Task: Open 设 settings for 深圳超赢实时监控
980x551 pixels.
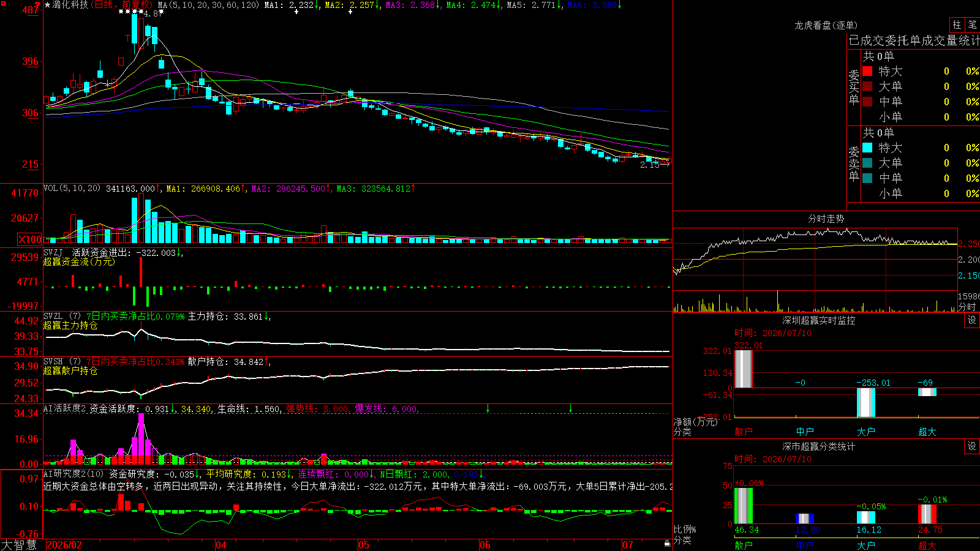Action: point(972,320)
